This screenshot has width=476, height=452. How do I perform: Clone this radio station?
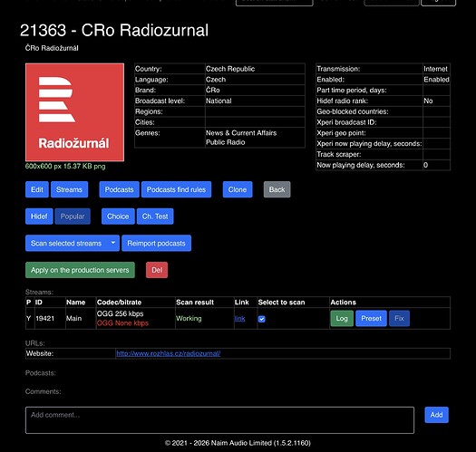coord(238,189)
